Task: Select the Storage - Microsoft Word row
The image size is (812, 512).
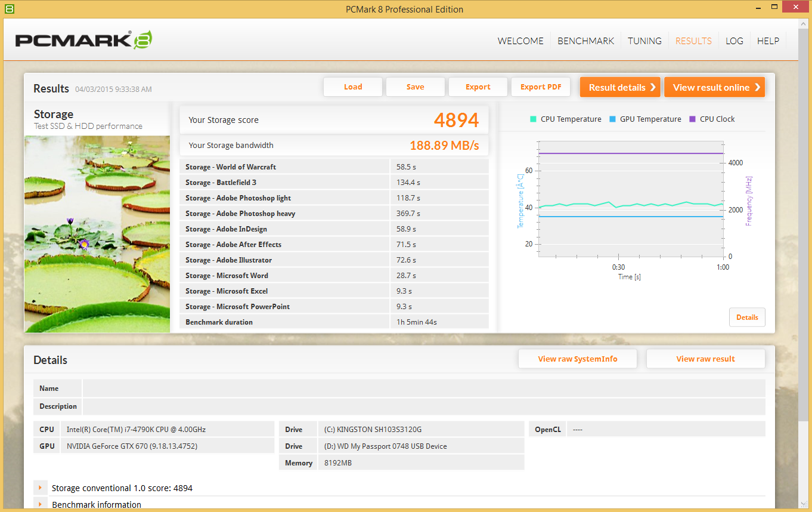Action: [334, 276]
